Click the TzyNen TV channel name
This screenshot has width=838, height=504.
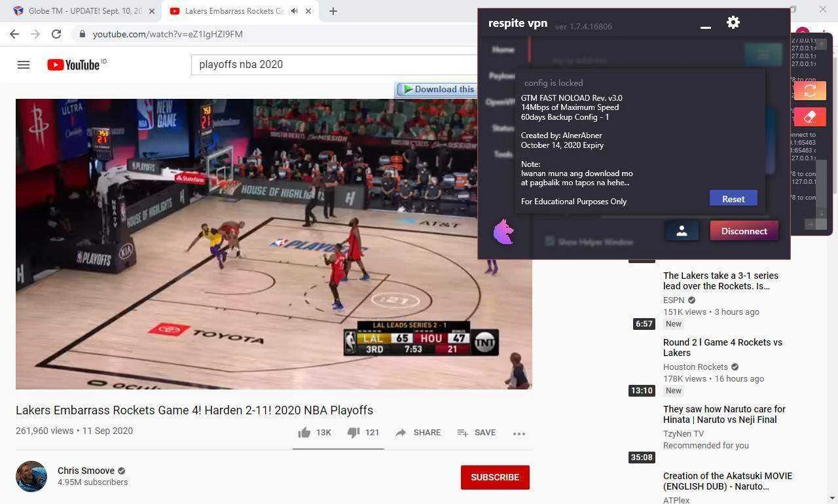tap(683, 433)
